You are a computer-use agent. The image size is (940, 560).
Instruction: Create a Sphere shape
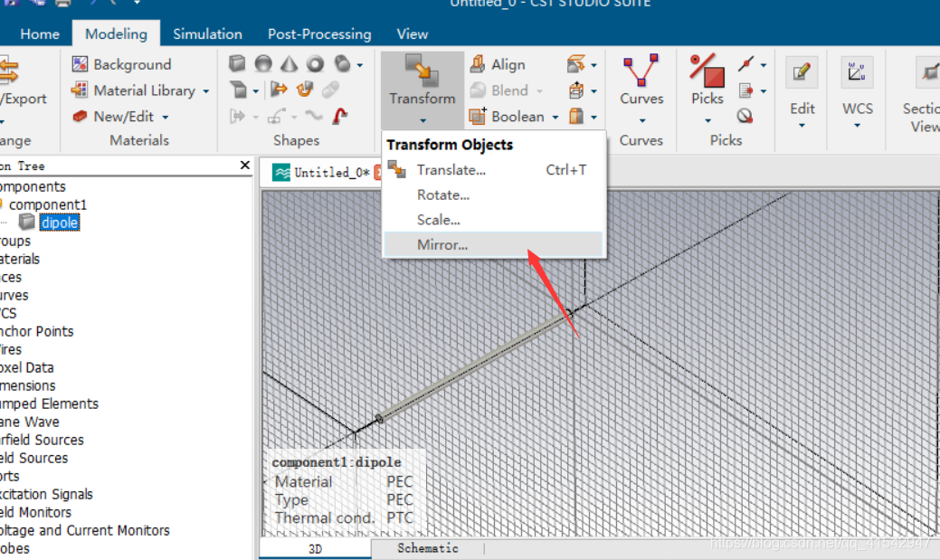point(263,63)
